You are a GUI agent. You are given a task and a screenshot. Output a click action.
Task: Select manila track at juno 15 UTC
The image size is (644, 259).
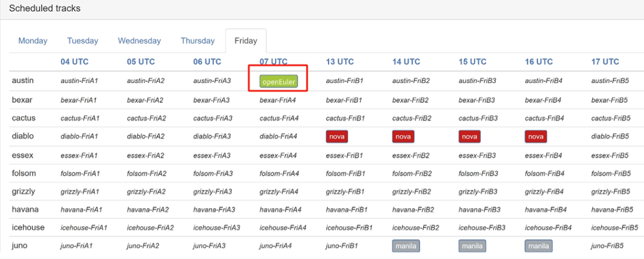(472, 246)
